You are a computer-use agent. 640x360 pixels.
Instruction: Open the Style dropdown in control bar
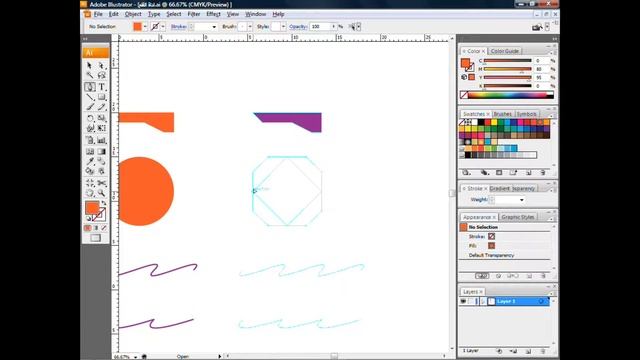[x=283, y=27]
